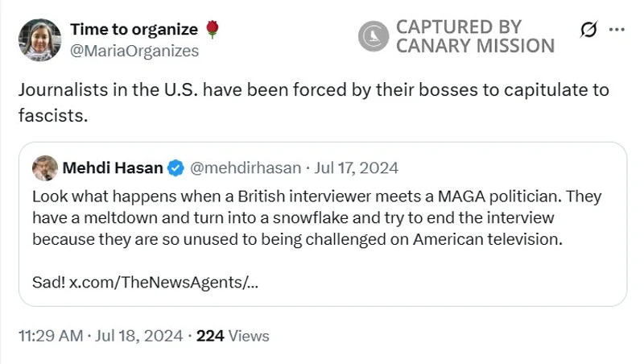
Task: Visit the @MariaOrganizes handle link
Action: (x=134, y=50)
